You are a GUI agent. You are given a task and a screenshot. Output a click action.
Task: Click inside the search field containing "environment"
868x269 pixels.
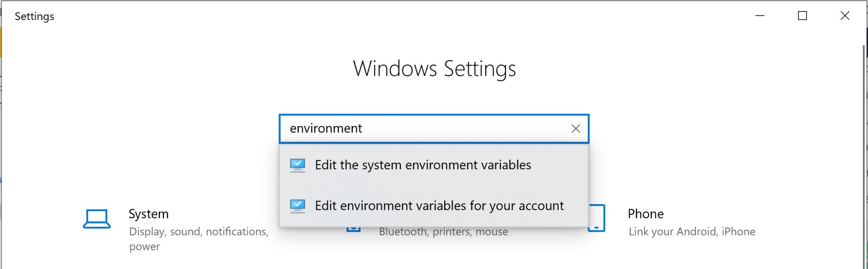[424, 129]
